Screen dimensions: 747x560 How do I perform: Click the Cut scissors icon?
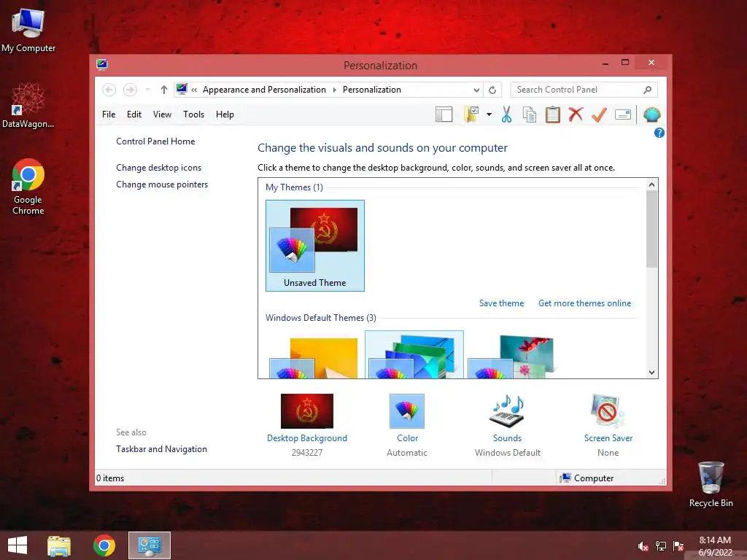pyautogui.click(x=506, y=114)
